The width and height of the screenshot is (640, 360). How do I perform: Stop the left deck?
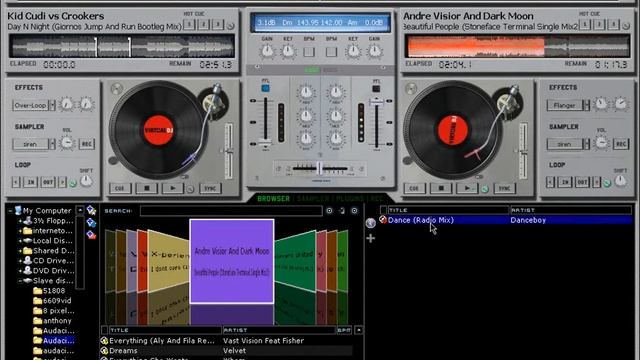147,188
